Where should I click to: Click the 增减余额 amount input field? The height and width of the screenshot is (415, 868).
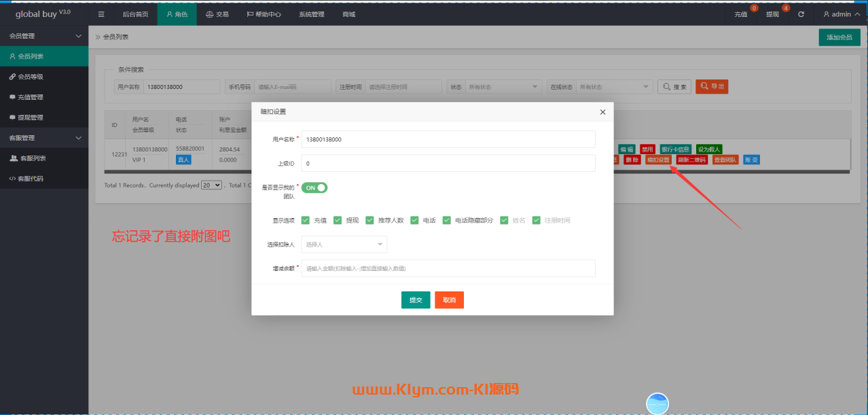(x=448, y=268)
